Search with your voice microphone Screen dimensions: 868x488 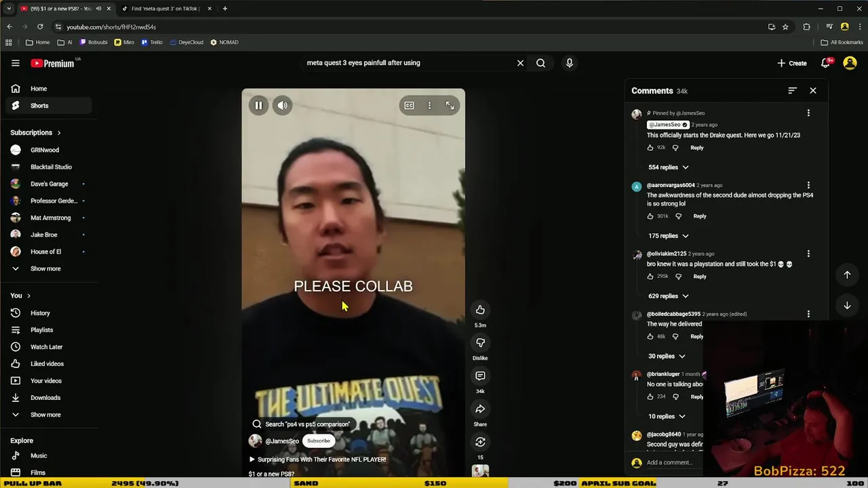point(569,63)
